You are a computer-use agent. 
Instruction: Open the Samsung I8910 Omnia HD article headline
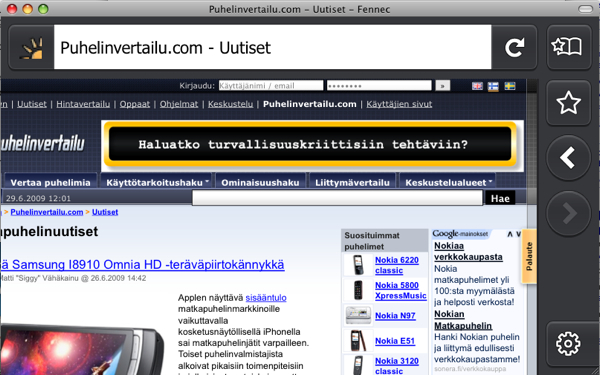click(x=143, y=264)
